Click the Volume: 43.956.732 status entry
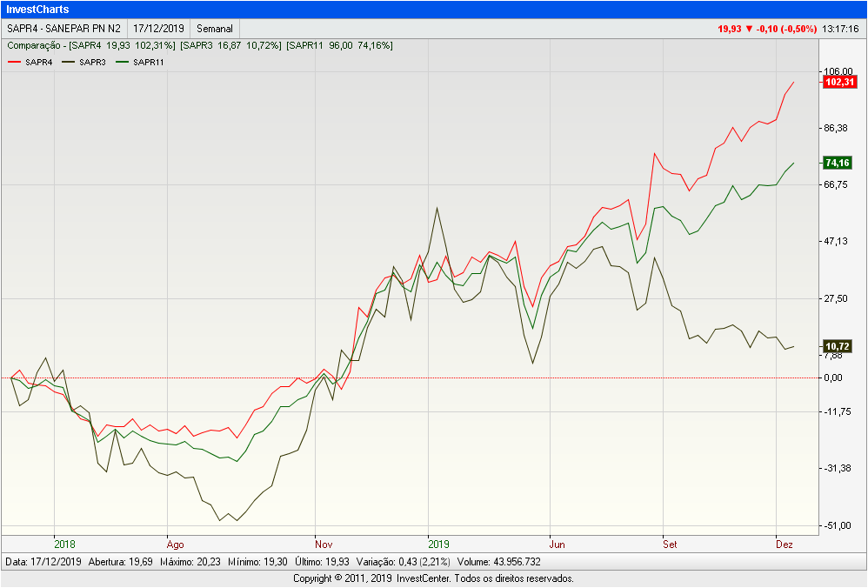 click(498, 561)
